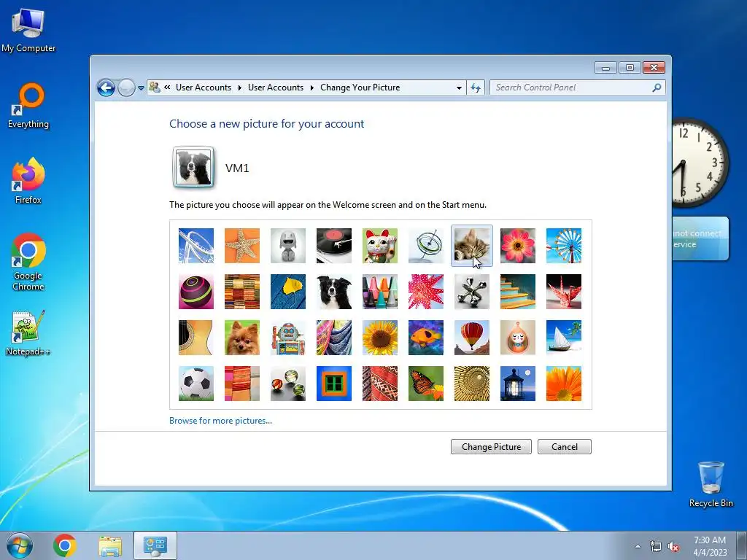Click the search magnifier icon

(x=657, y=87)
